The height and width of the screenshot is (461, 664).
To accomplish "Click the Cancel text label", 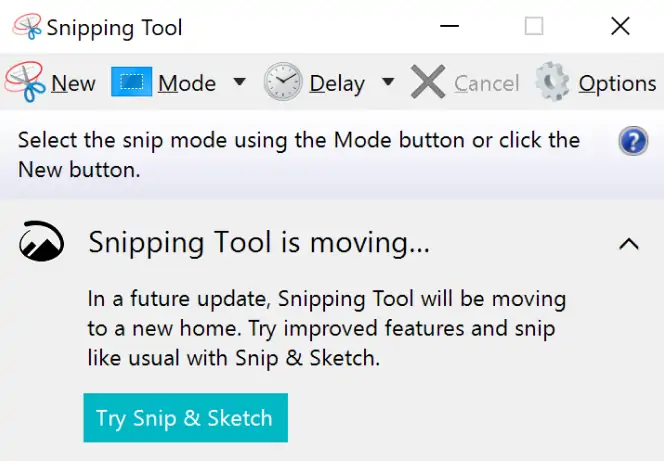I will click(x=487, y=83).
